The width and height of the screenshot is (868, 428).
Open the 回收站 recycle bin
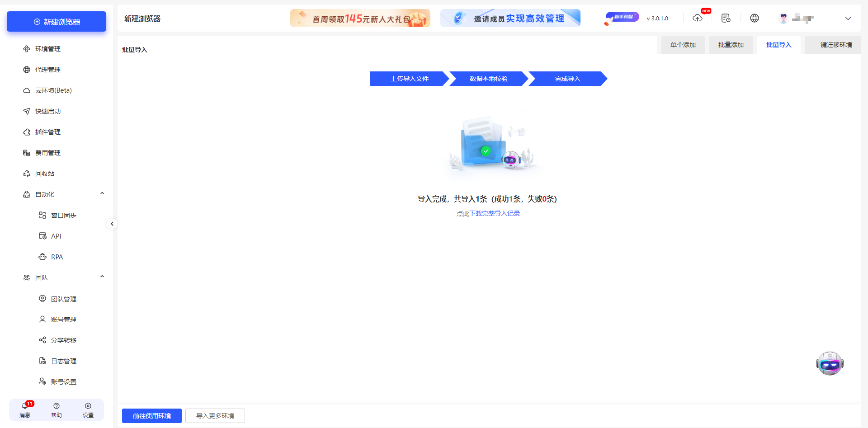45,174
